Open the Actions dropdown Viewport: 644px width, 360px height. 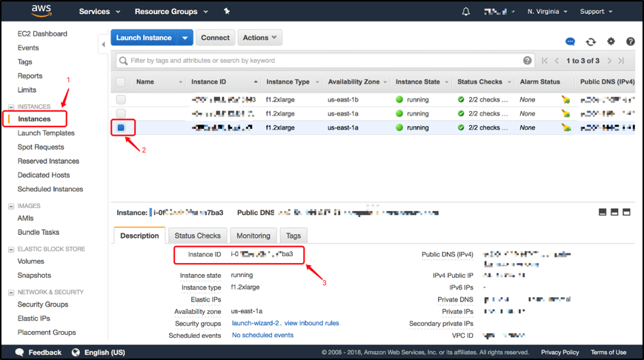259,37
